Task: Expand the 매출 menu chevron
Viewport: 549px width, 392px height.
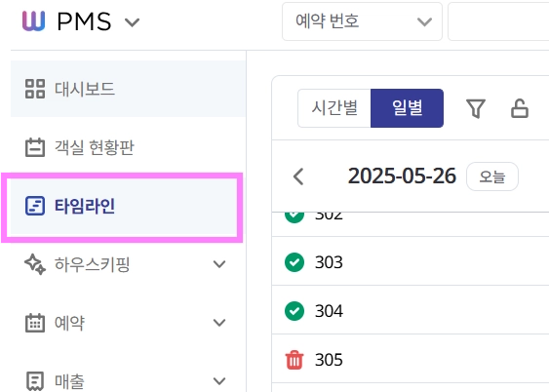Action: coord(219,381)
